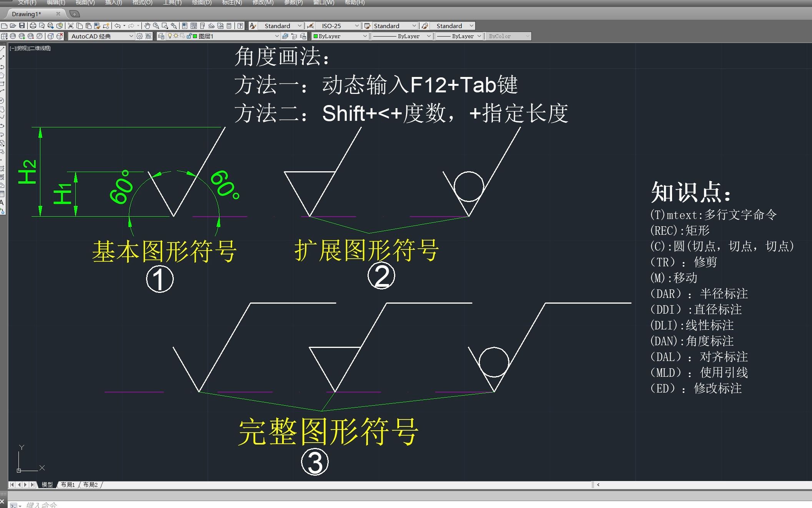This screenshot has height=508, width=812.
Task: Open the ISO-25 dimension style dropdown
Action: point(356,26)
